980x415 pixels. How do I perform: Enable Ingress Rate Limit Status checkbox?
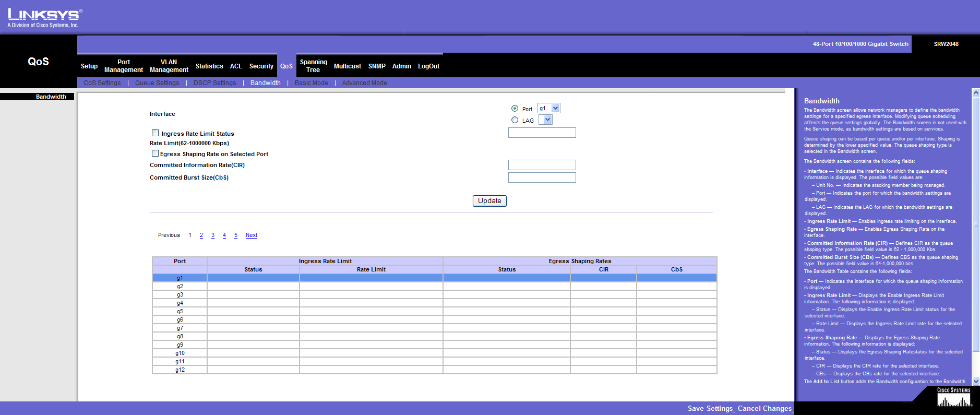click(x=155, y=133)
